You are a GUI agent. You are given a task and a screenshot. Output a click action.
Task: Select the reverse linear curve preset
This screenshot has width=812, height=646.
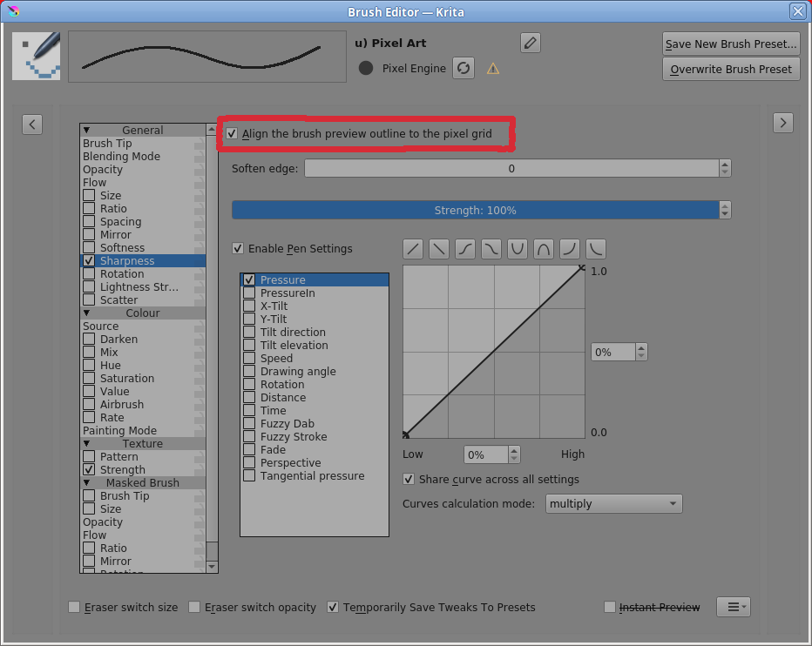click(439, 249)
